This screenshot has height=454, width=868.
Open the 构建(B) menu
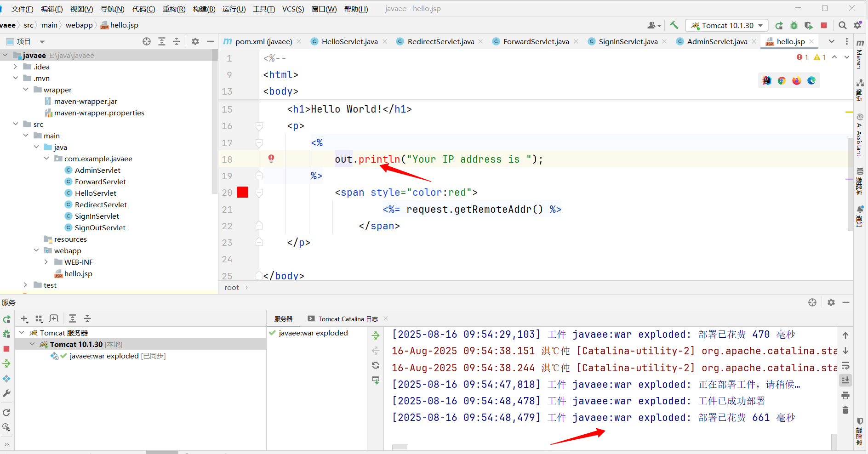[x=204, y=9]
